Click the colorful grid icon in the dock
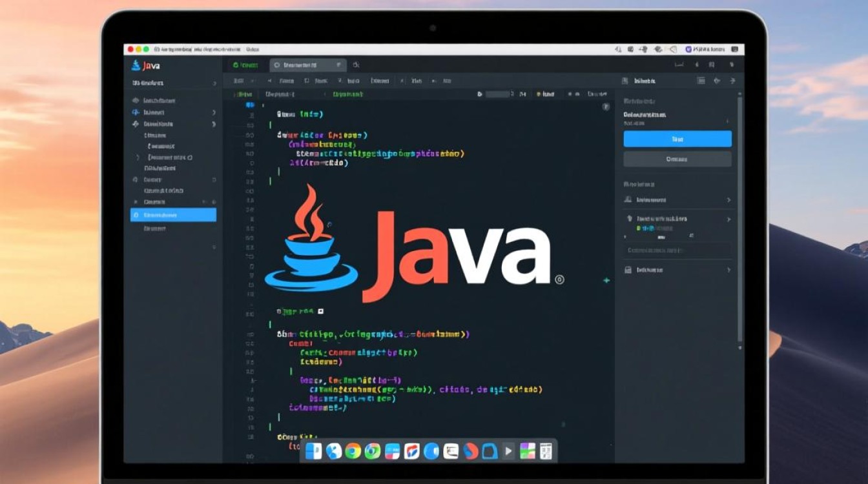This screenshot has height=484, width=868. click(528, 451)
